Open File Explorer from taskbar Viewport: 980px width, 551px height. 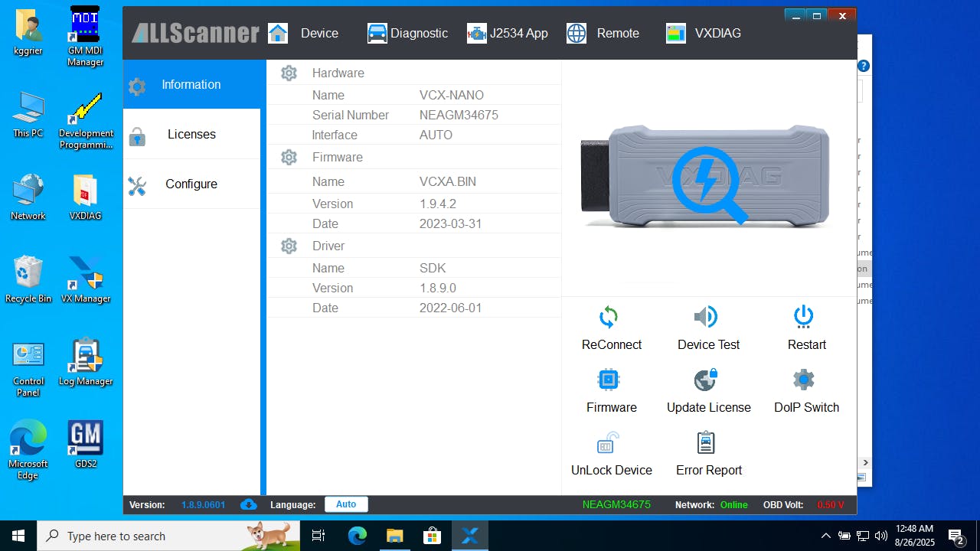(394, 536)
